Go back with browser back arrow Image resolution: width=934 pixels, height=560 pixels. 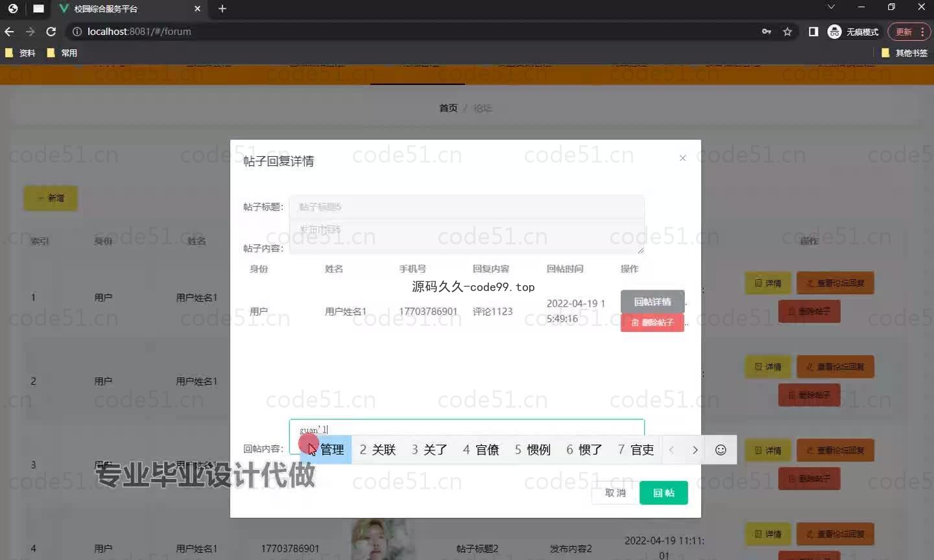click(9, 31)
